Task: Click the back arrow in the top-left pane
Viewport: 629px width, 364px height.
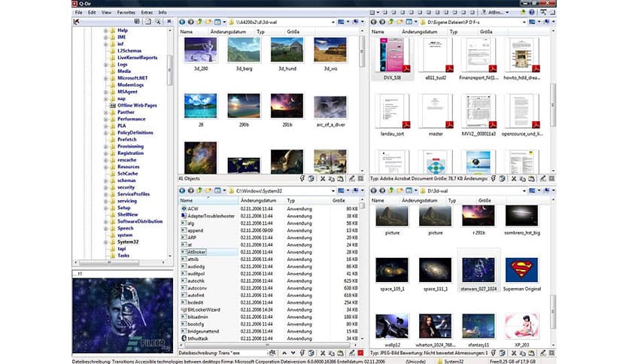Action: coord(182,23)
